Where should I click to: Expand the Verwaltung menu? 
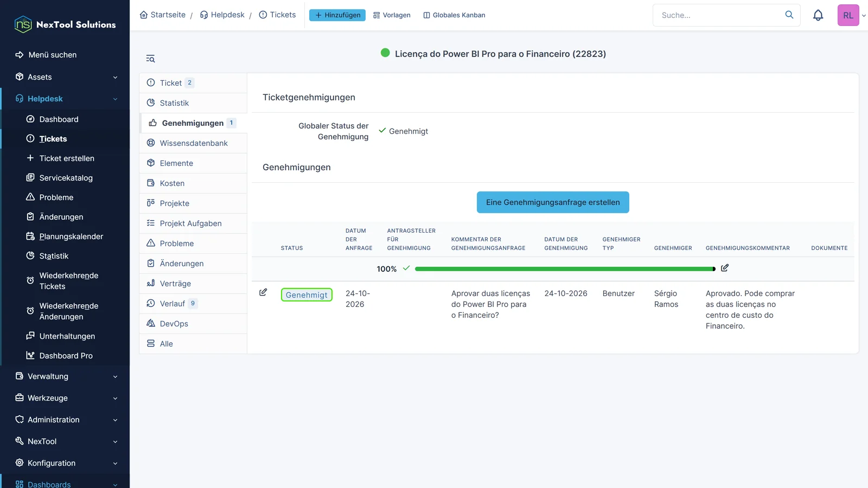65,376
